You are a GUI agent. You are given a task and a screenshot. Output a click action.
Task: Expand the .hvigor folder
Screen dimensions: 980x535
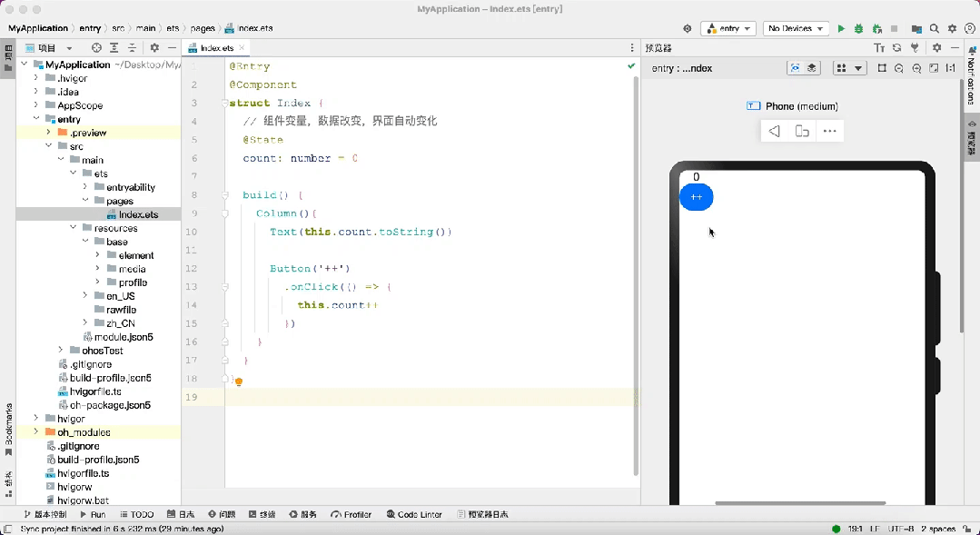pyautogui.click(x=35, y=78)
